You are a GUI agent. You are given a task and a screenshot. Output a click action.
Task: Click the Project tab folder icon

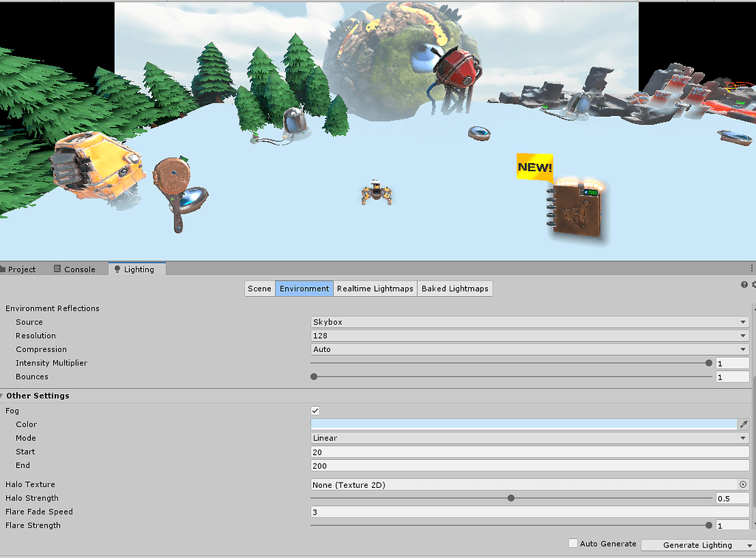click(x=4, y=269)
